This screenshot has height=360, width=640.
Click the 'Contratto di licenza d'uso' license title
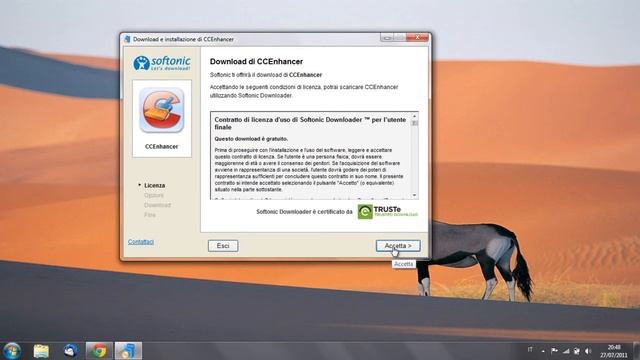(x=310, y=123)
